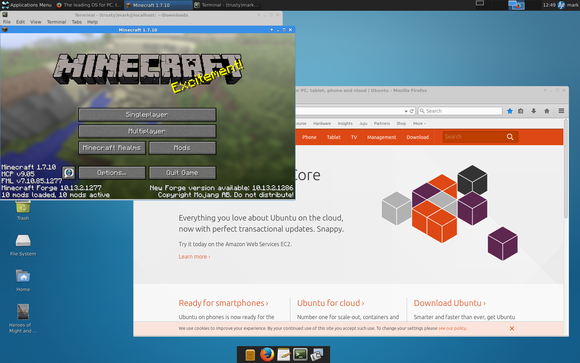
Task: Open the Firefox bookmarks list icon
Action: click(x=521, y=111)
